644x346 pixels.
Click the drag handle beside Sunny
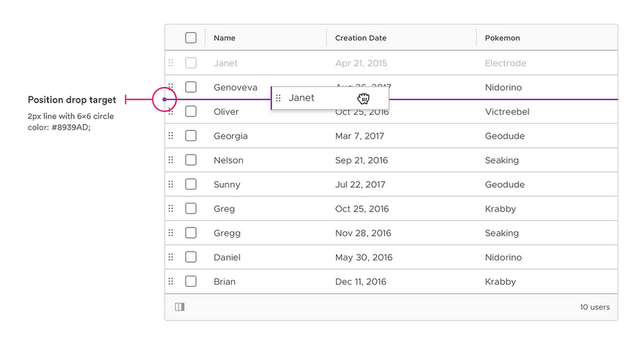(x=171, y=184)
